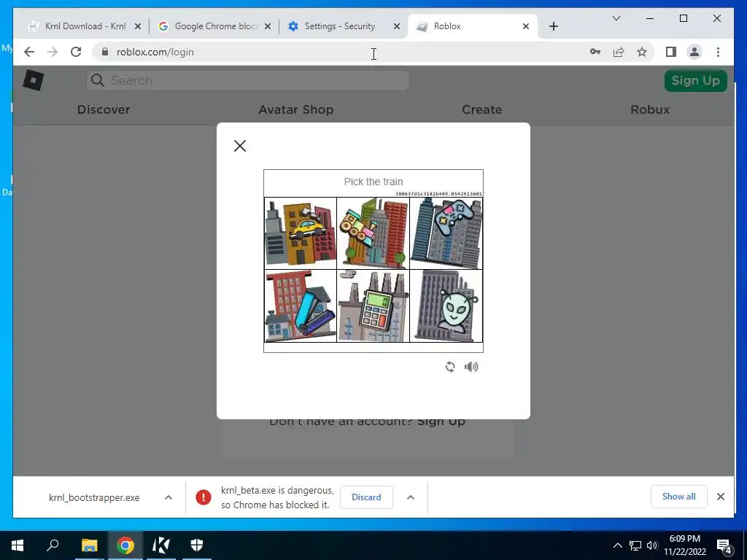Open a new tab

click(x=553, y=26)
